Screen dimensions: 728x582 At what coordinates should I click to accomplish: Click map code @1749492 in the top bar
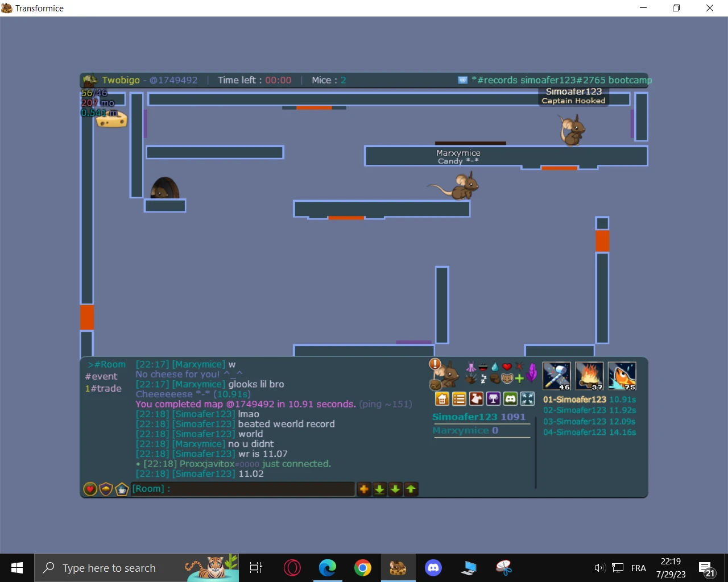(x=173, y=80)
